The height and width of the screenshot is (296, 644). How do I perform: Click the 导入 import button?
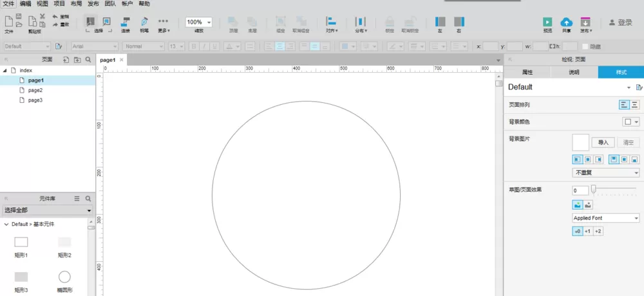(x=603, y=142)
